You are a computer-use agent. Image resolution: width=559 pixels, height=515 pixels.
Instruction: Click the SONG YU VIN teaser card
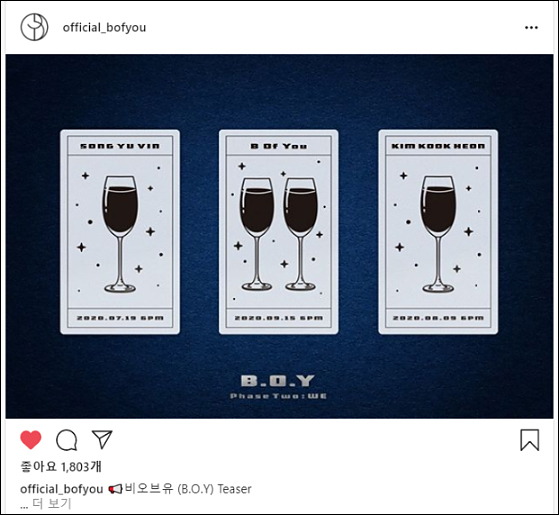pyautogui.click(x=120, y=232)
